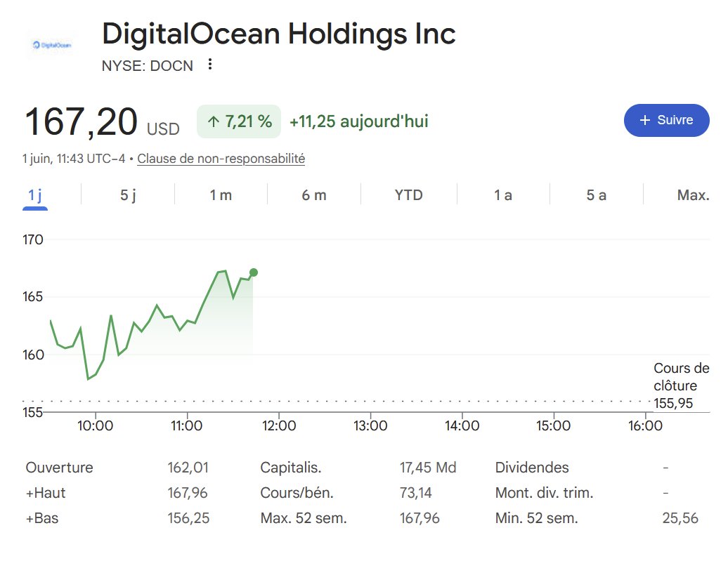Screen dimensions: 728x568
Task: Click the Capitalis. value 17,45 Md
Action: 428,468
